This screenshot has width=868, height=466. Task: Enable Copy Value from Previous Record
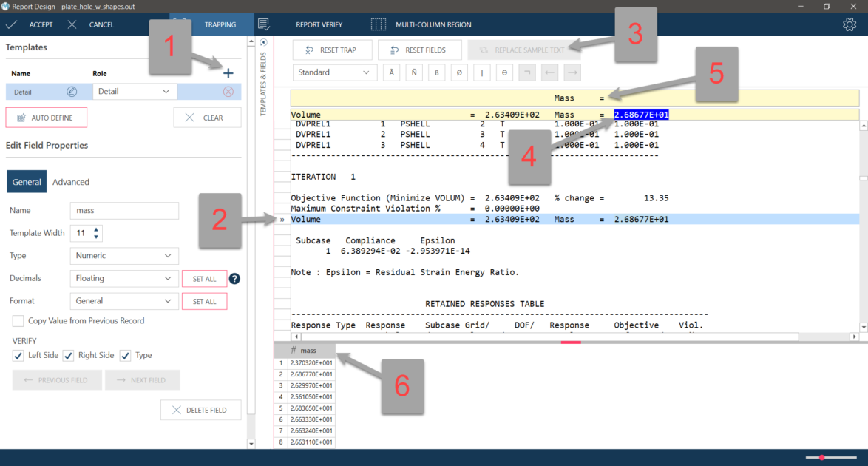[18, 321]
